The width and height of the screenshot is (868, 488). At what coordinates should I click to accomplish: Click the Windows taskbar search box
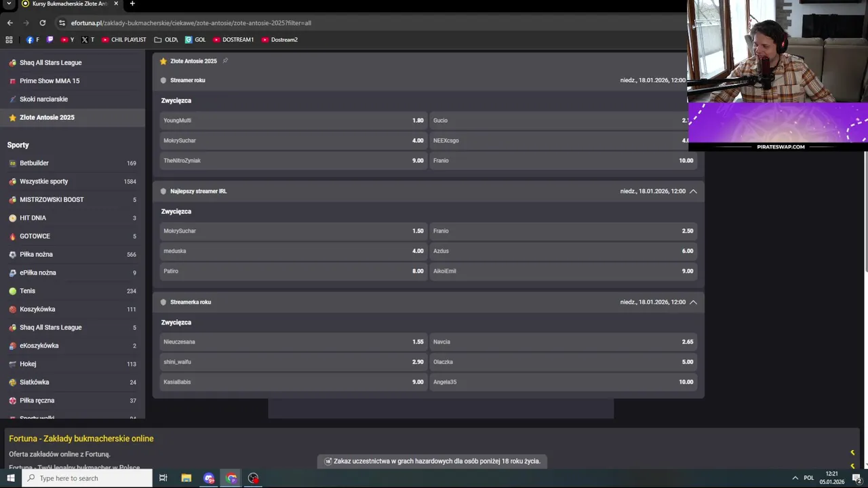coord(87,478)
